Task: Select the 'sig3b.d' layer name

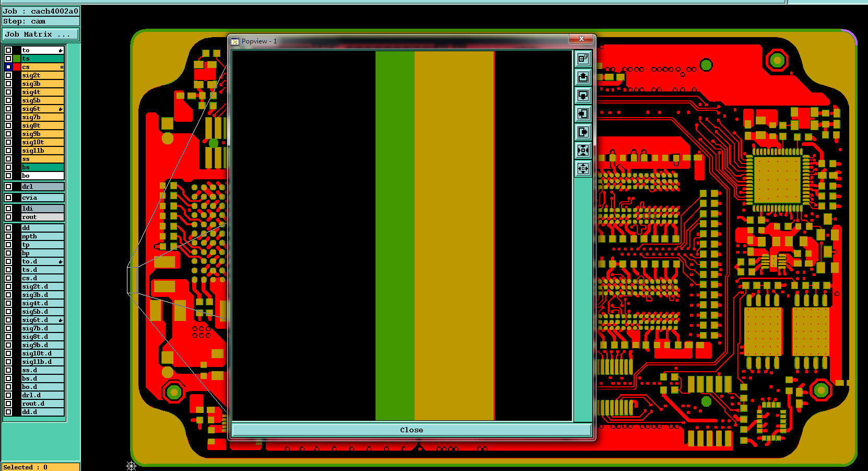Action: 42,295
